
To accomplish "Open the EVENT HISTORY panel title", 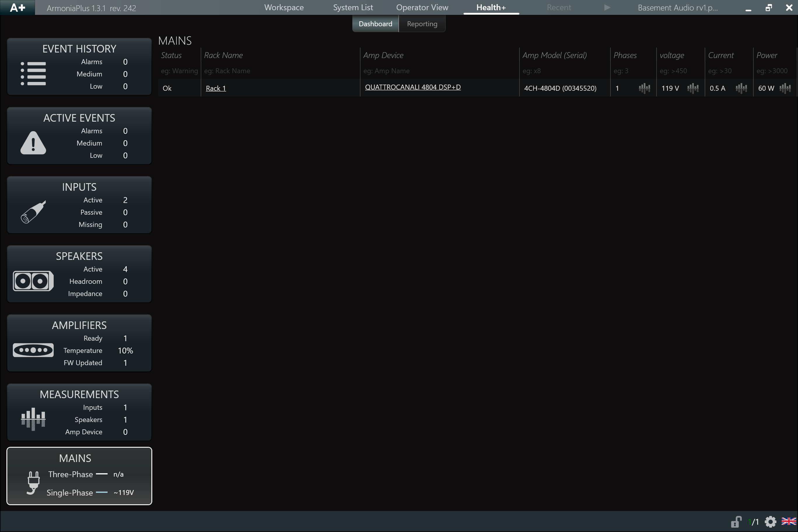I will click(x=79, y=49).
